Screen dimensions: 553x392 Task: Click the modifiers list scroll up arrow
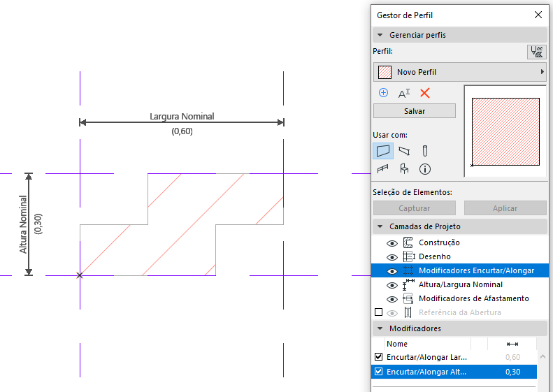543,357
